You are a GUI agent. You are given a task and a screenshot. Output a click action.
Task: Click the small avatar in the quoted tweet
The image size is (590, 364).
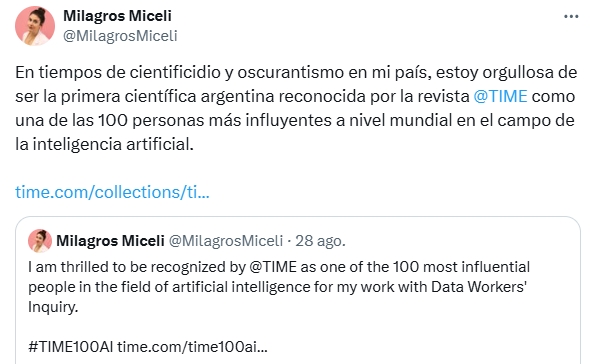click(40, 241)
